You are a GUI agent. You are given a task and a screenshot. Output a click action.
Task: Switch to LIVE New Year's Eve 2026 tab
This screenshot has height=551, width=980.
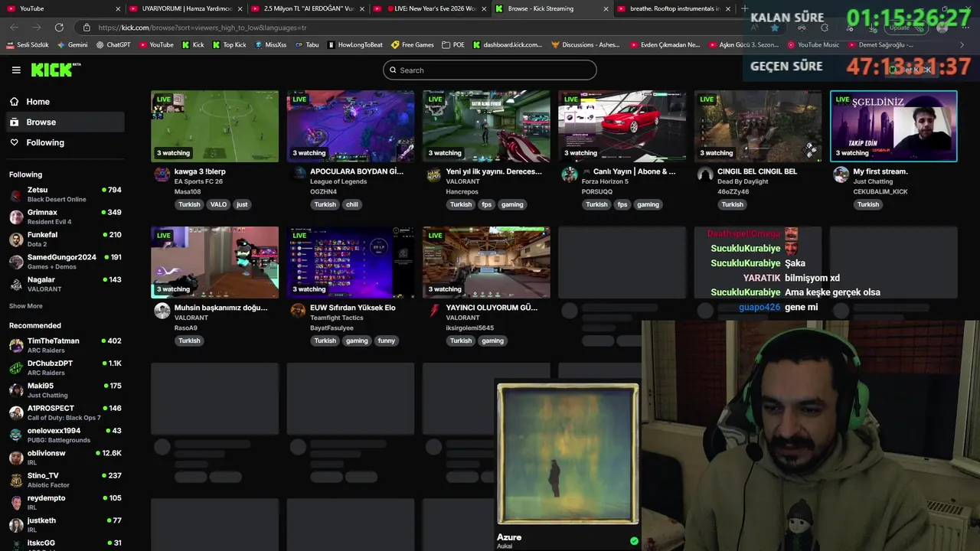432,8
